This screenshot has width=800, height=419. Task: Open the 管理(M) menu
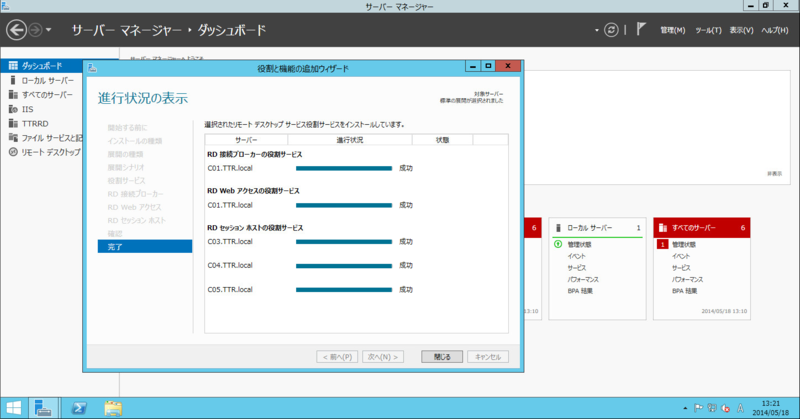click(672, 30)
